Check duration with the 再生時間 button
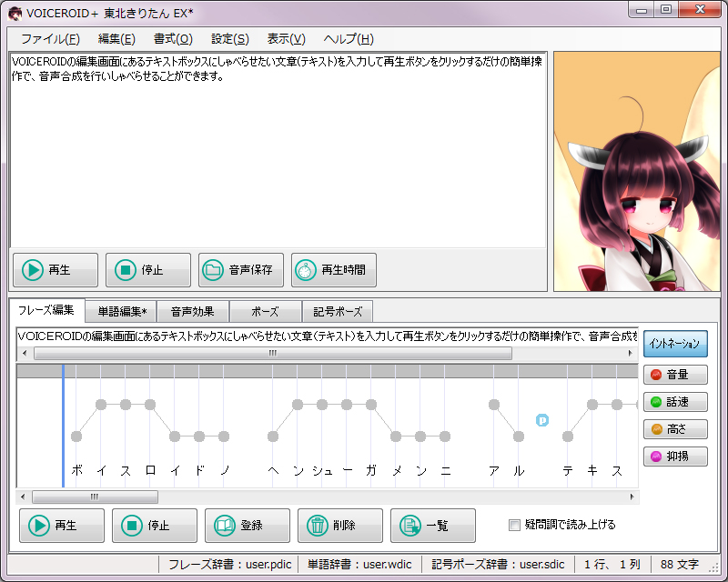This screenshot has height=582, width=728. (x=334, y=270)
